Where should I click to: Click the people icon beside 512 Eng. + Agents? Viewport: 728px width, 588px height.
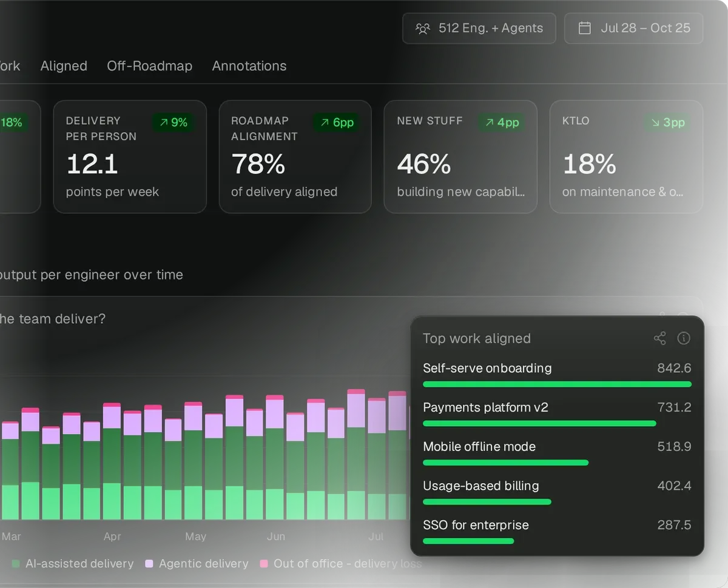422,28
